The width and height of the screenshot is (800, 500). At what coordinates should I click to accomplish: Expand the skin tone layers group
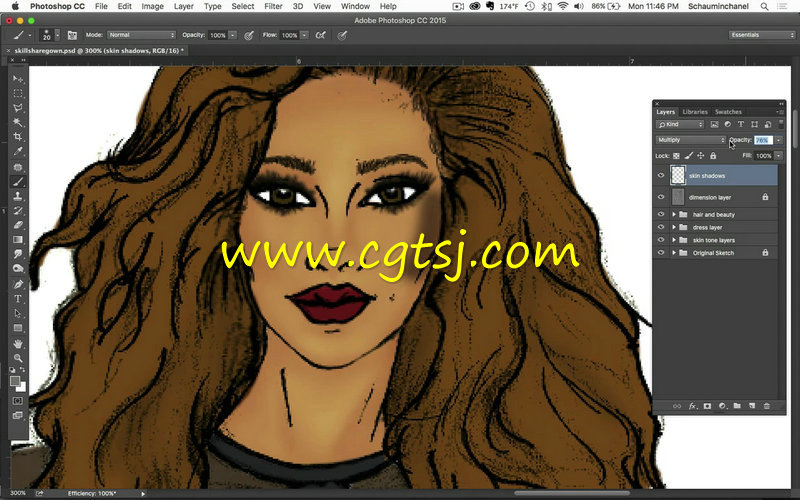pyautogui.click(x=674, y=240)
